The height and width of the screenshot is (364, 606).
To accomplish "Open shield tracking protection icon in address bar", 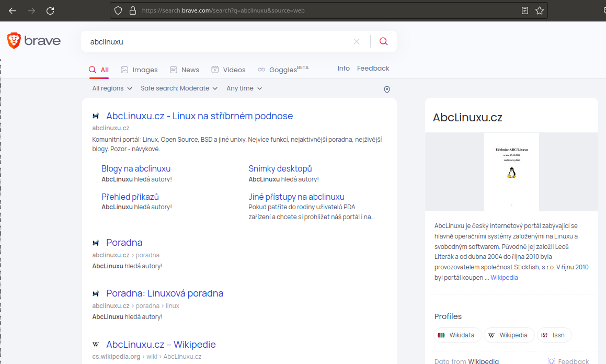I will pyautogui.click(x=118, y=10).
